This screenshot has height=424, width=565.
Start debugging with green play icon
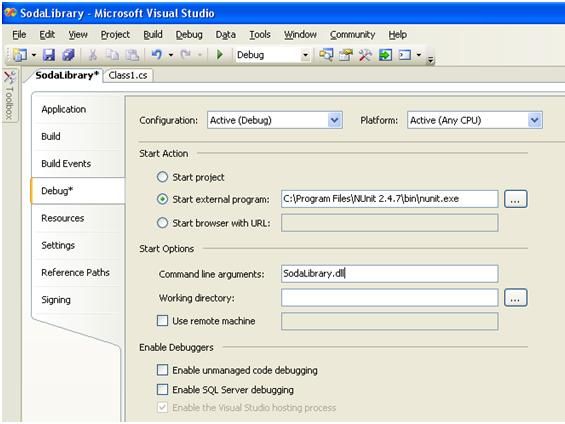pos(219,55)
